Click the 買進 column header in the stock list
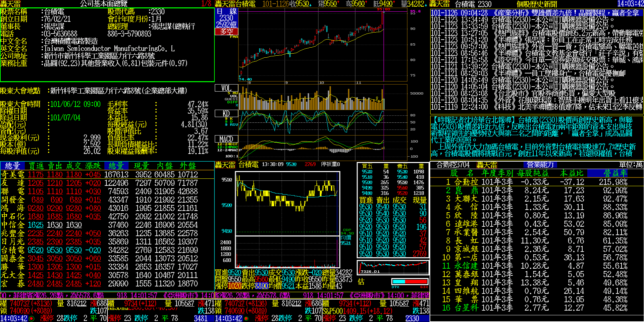The height and width of the screenshot is (322, 644). (x=36, y=166)
